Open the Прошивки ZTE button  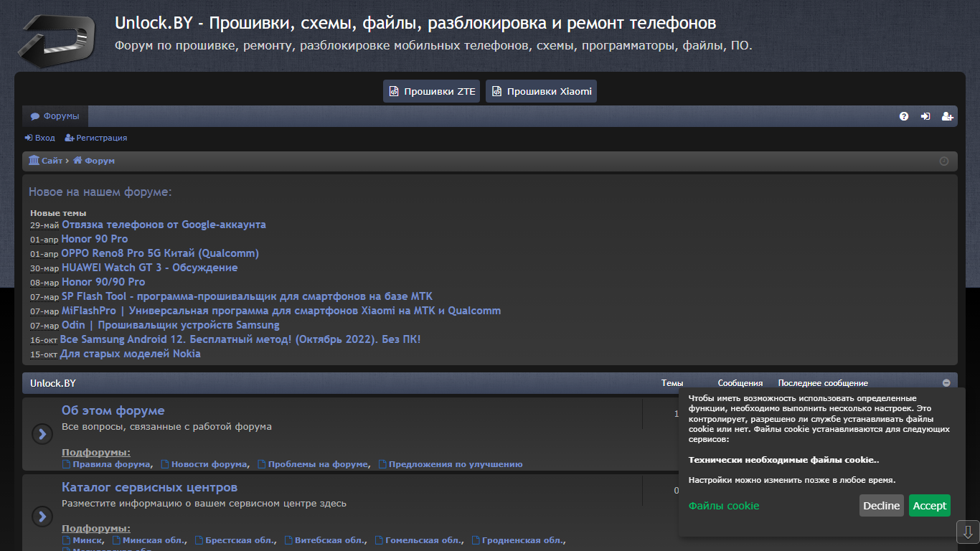pyautogui.click(x=431, y=91)
